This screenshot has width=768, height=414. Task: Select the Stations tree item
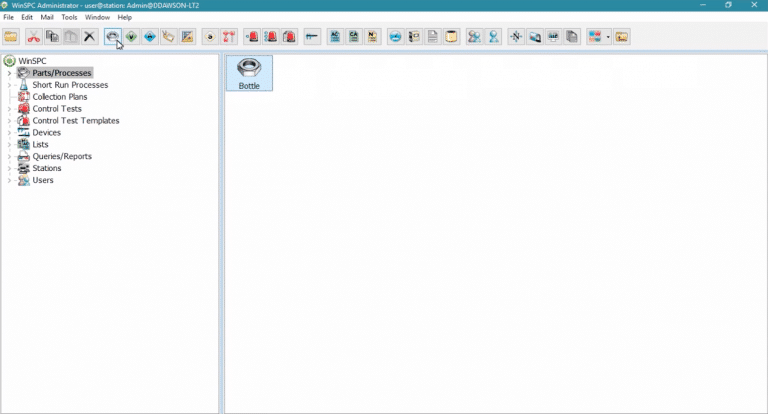(x=46, y=169)
